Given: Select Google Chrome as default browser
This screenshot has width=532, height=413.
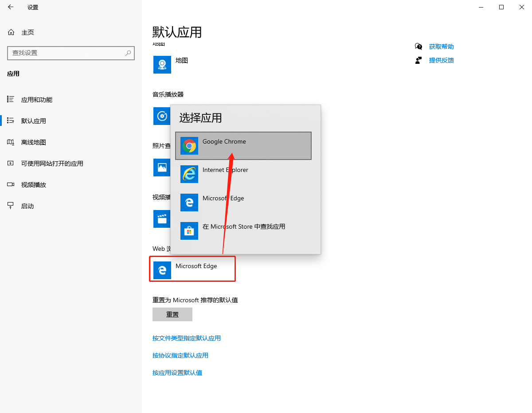Looking at the screenshot, I should (x=243, y=146).
